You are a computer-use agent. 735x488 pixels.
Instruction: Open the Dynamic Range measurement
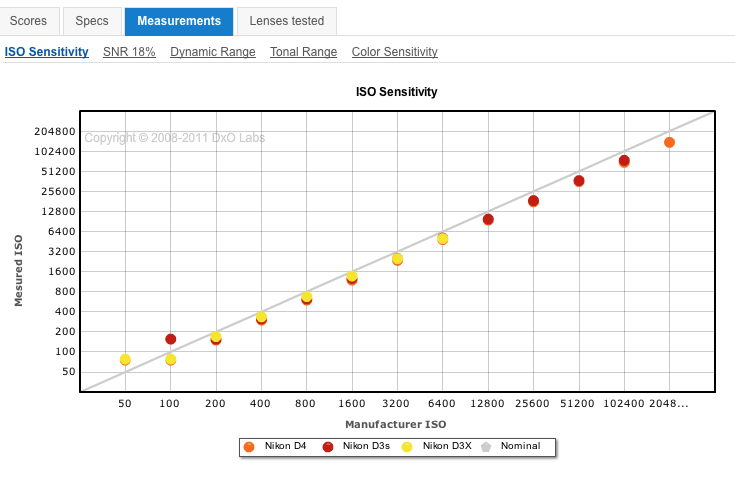click(212, 51)
